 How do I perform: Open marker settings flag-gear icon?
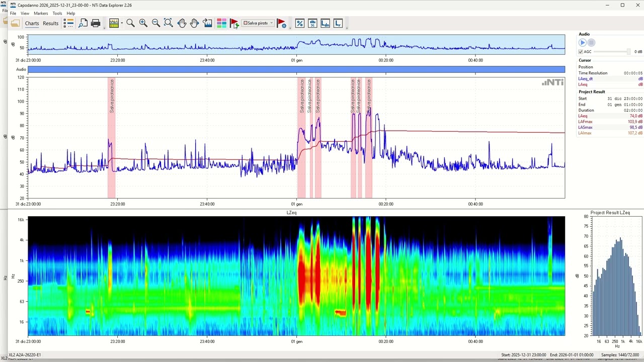click(282, 23)
